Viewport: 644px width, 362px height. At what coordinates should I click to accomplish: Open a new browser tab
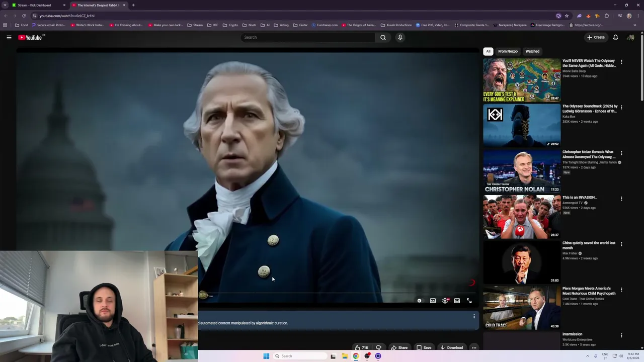pyautogui.click(x=133, y=5)
